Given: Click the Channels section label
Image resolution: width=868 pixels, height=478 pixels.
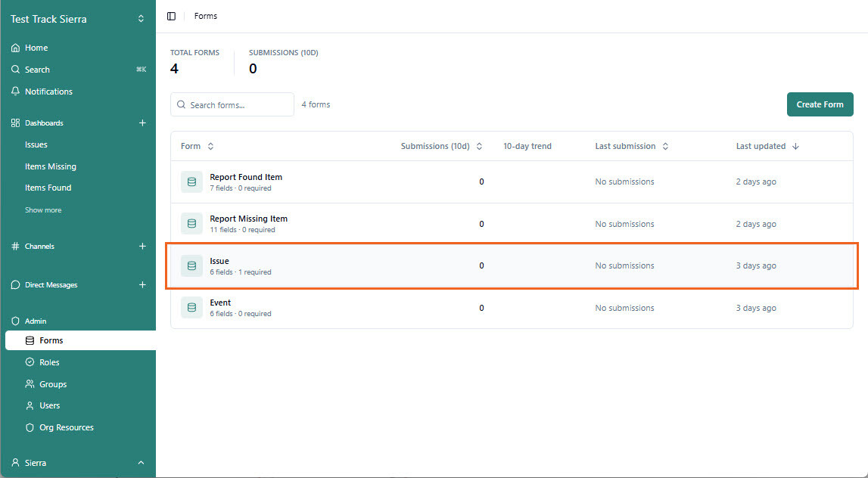Looking at the screenshot, I should (39, 247).
